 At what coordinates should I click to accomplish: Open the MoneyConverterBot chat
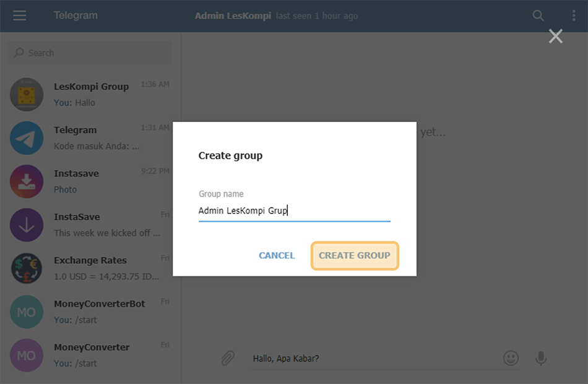click(x=90, y=312)
